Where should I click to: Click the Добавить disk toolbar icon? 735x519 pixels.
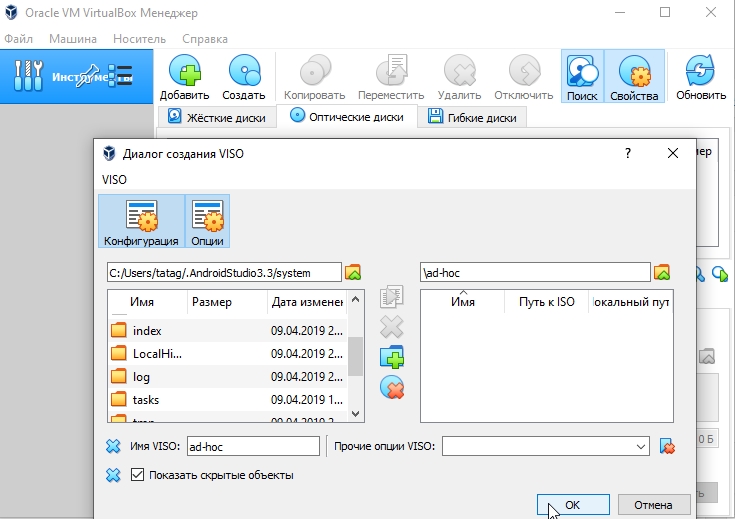184,70
